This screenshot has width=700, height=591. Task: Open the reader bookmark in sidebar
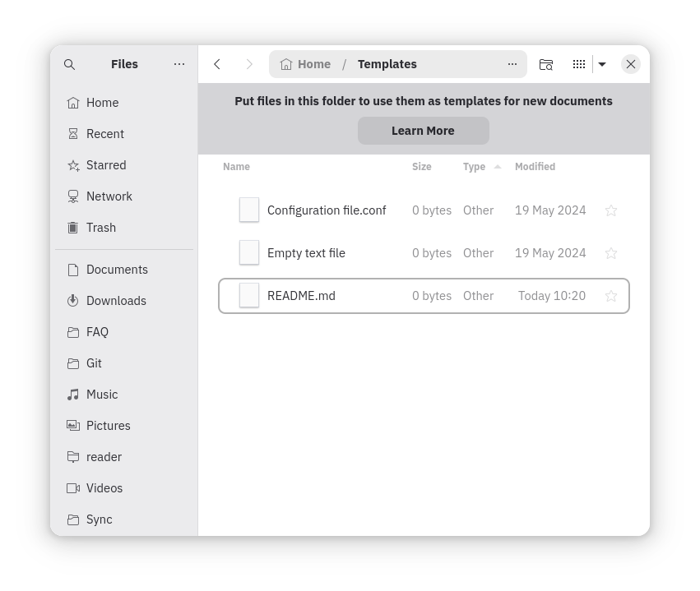pos(124,457)
